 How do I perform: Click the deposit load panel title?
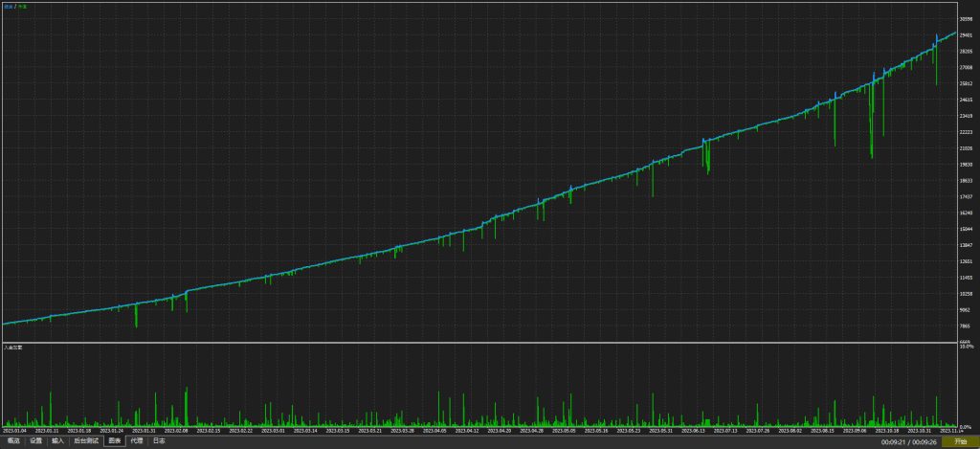[x=12, y=347]
